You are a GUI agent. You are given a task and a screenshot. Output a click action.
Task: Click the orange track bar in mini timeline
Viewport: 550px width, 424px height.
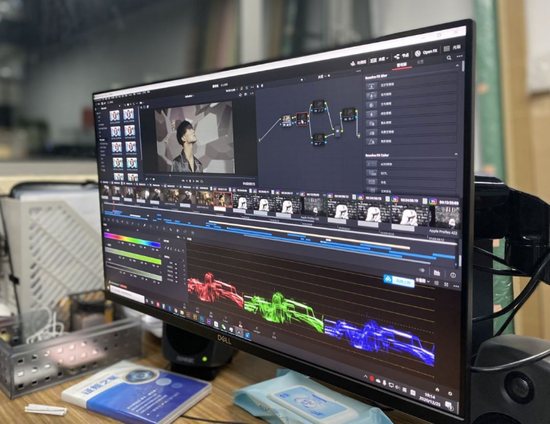pyautogui.click(x=309, y=235)
